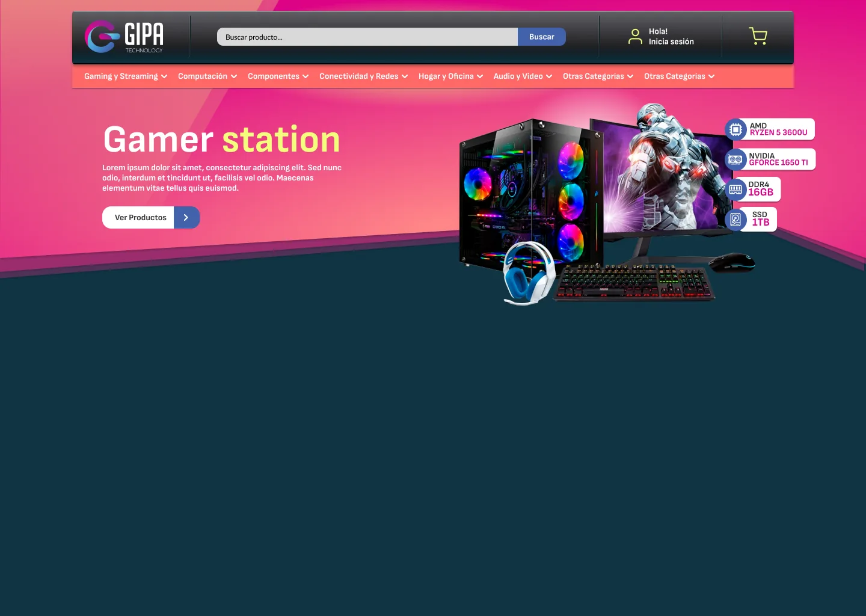Click the AMD processor chip icon

click(735, 129)
